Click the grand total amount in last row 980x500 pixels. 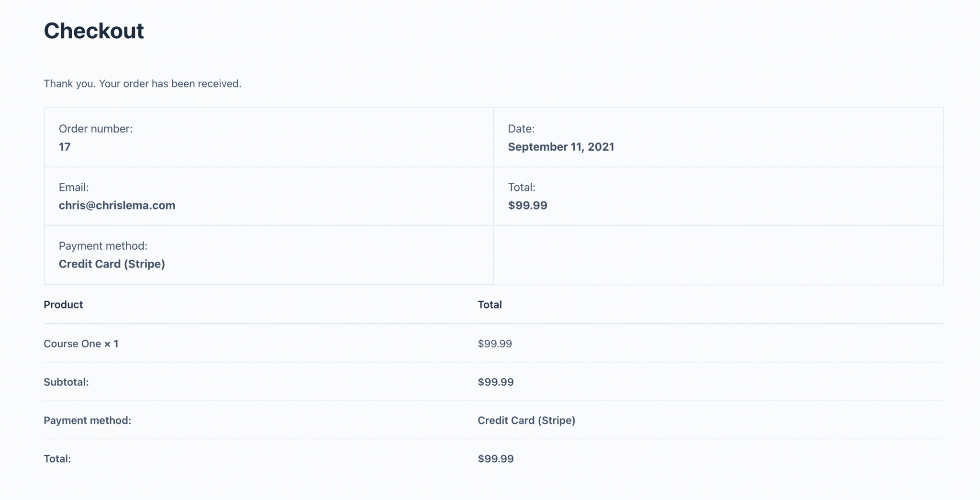(495, 458)
